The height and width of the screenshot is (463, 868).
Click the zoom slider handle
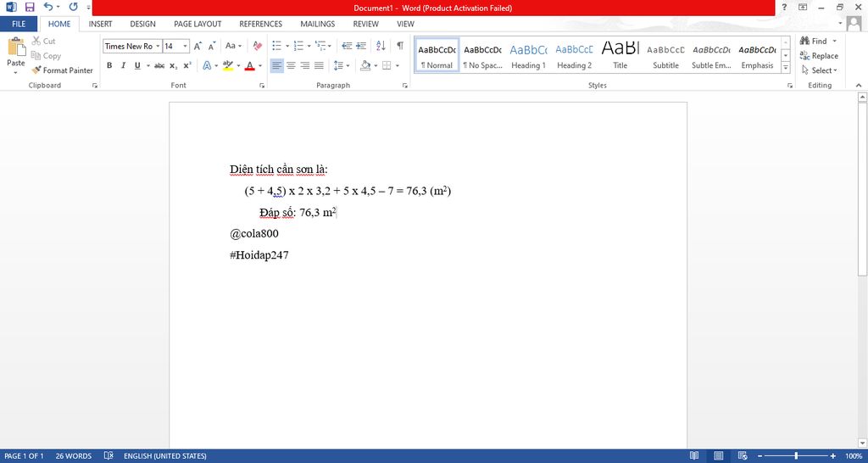(x=796, y=456)
